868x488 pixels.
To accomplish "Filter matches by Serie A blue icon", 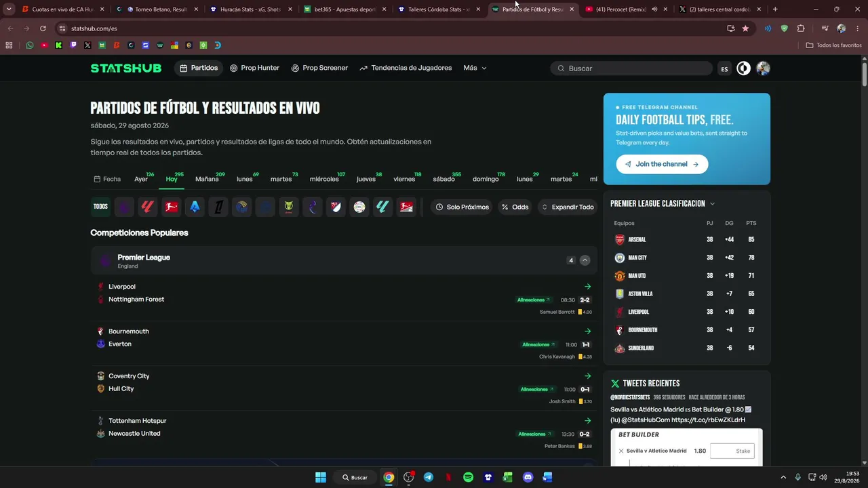I will pos(195,207).
